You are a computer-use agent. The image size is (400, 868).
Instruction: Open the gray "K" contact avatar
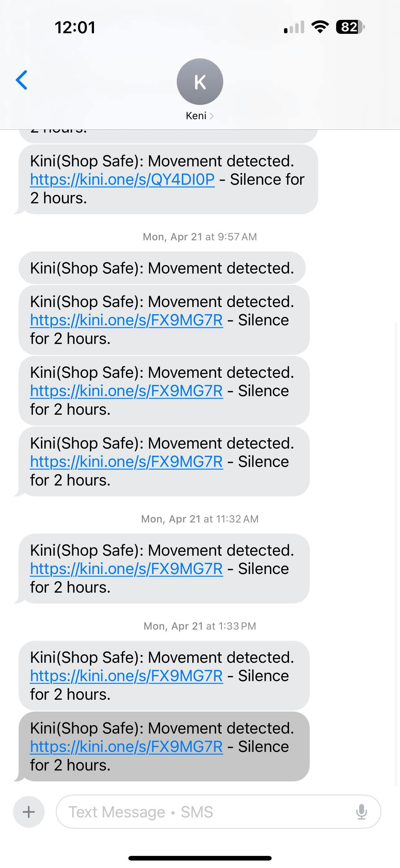(x=200, y=82)
